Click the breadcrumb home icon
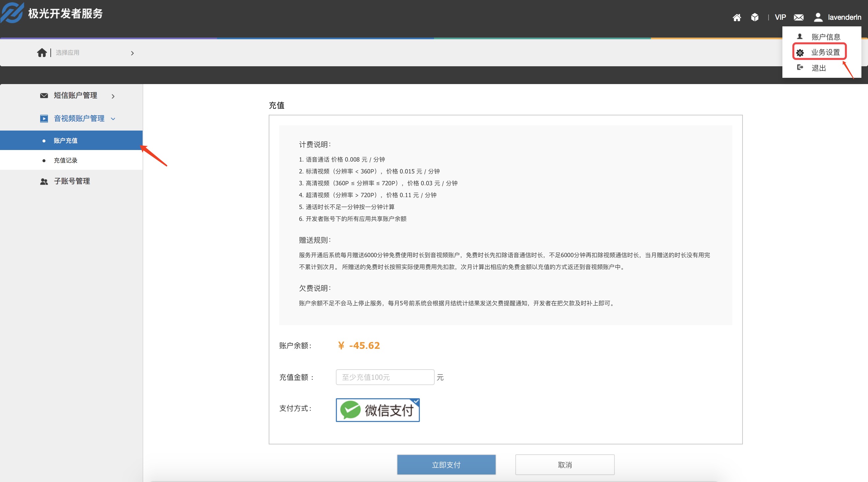868x482 pixels. tap(42, 53)
